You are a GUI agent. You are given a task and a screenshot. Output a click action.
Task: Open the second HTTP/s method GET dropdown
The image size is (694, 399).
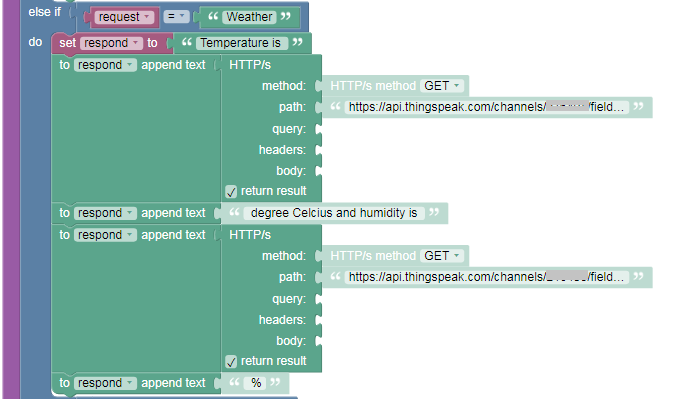(x=442, y=256)
